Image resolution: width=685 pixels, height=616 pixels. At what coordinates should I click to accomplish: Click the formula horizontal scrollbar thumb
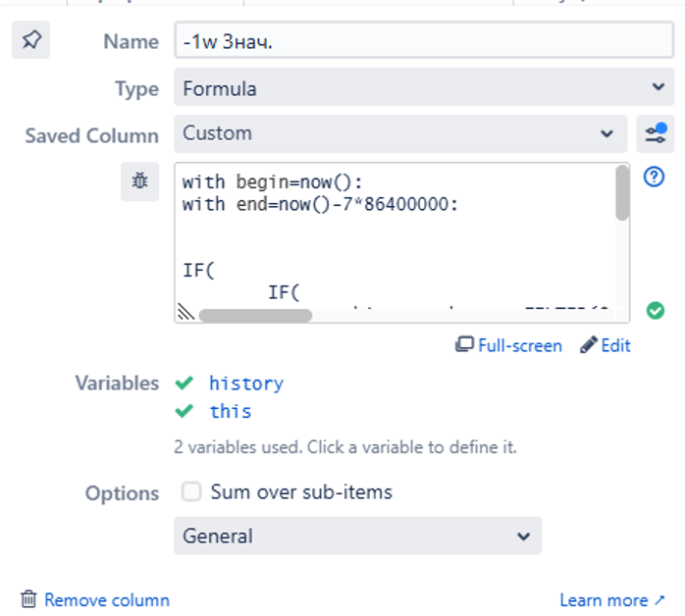pos(255,315)
